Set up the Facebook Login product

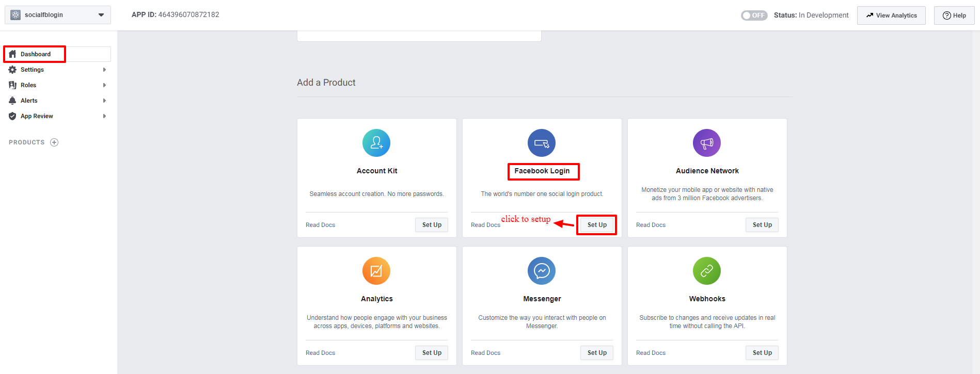(x=597, y=225)
